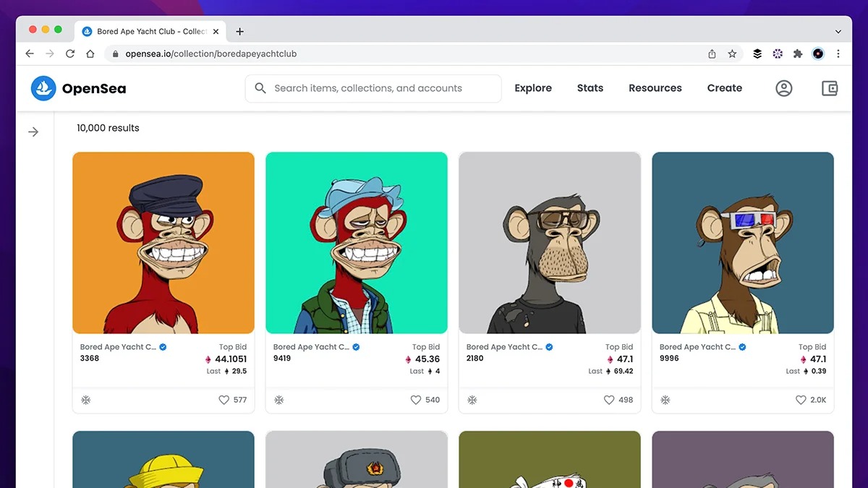Open Chrome three-dot menu
The height and width of the screenshot is (488, 868).
(x=838, y=53)
